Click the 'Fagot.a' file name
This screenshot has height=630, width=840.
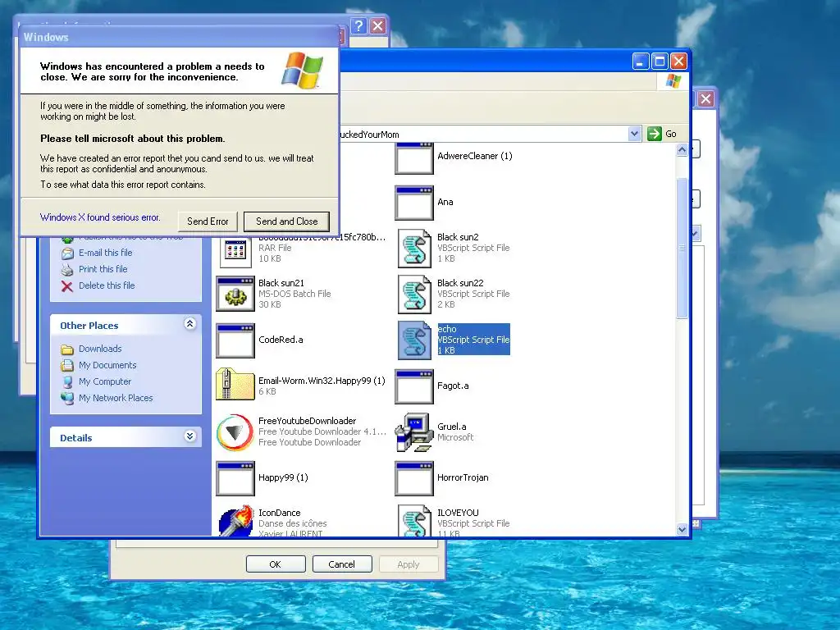point(453,386)
